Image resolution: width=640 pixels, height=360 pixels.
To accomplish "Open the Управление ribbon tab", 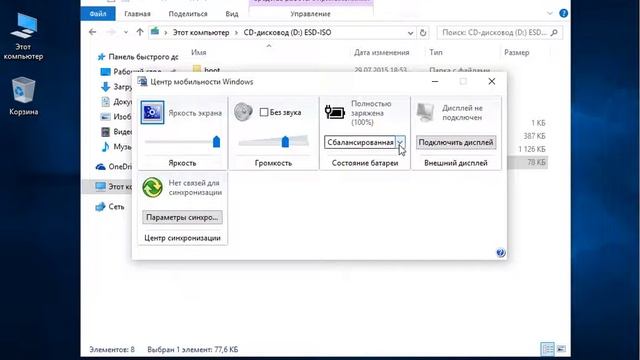I will coord(311,14).
